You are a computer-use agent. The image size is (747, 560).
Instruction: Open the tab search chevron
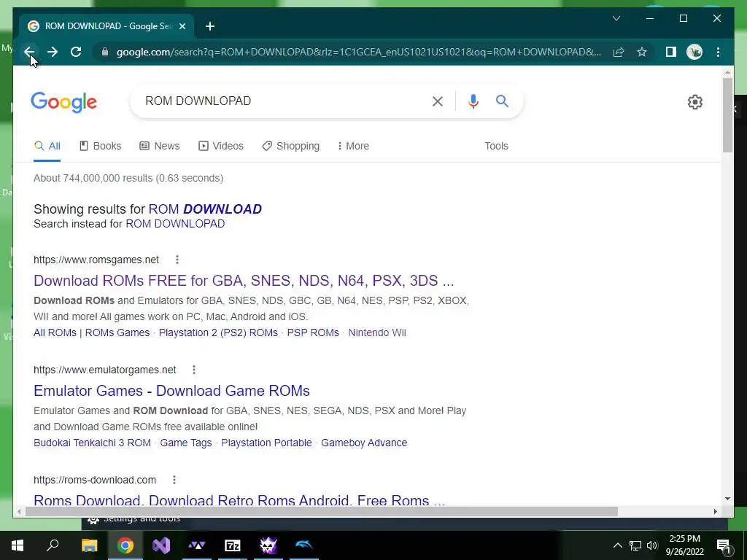[x=616, y=18]
